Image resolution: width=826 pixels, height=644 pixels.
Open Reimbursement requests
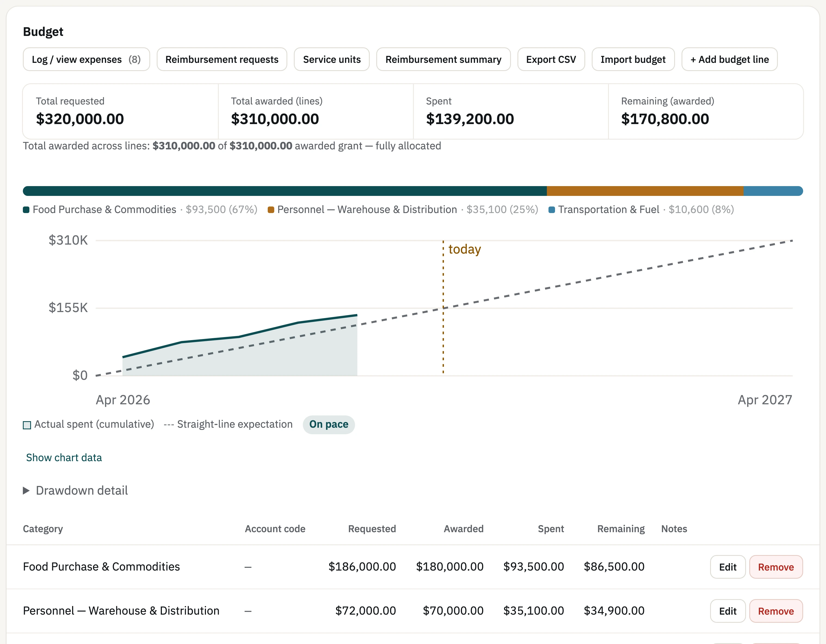(x=222, y=59)
